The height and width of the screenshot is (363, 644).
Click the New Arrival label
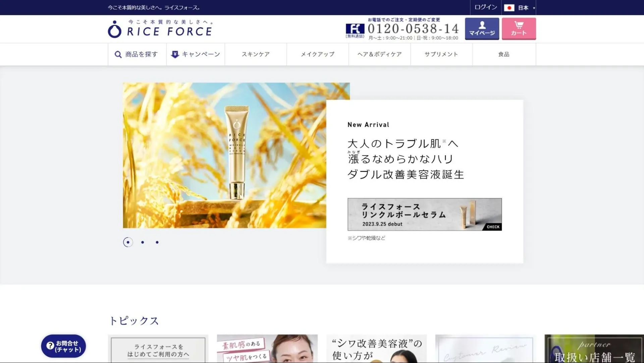(x=368, y=125)
